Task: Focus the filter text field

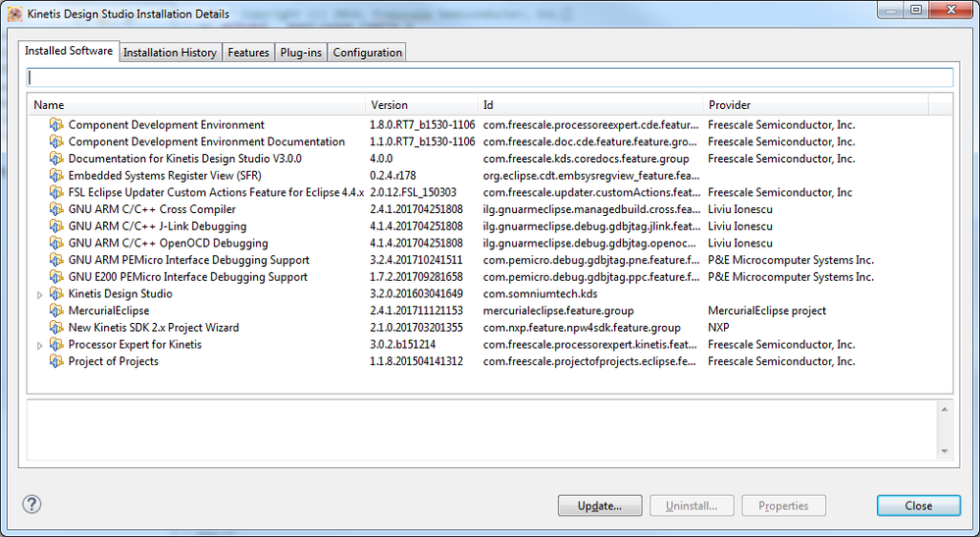Action: (x=490, y=78)
